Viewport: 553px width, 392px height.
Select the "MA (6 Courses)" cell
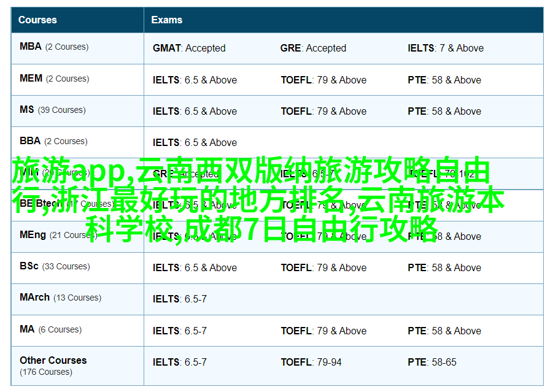77,331
